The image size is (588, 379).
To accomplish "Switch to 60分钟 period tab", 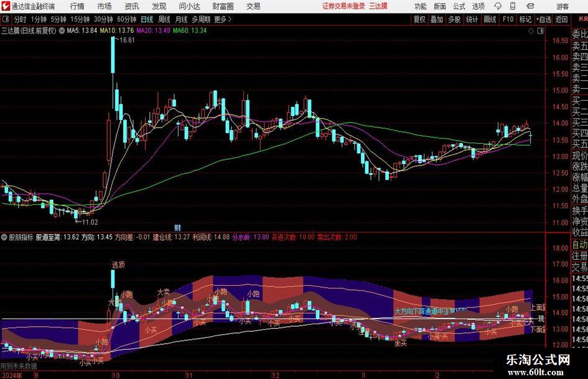I will (127, 19).
